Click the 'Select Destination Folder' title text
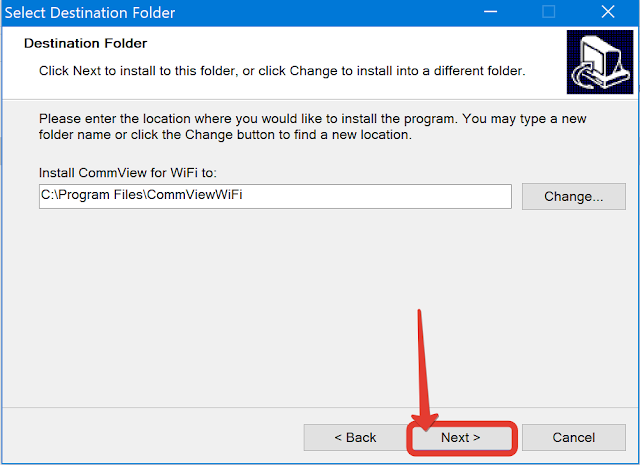640x465 pixels. coord(90,13)
